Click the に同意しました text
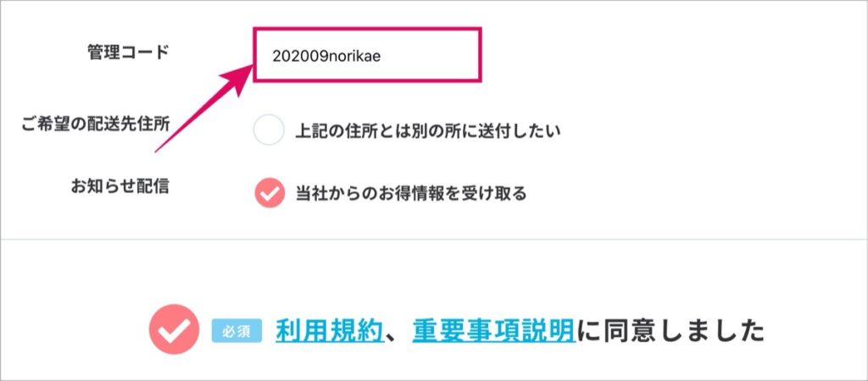The height and width of the screenshot is (381, 868). [x=670, y=331]
